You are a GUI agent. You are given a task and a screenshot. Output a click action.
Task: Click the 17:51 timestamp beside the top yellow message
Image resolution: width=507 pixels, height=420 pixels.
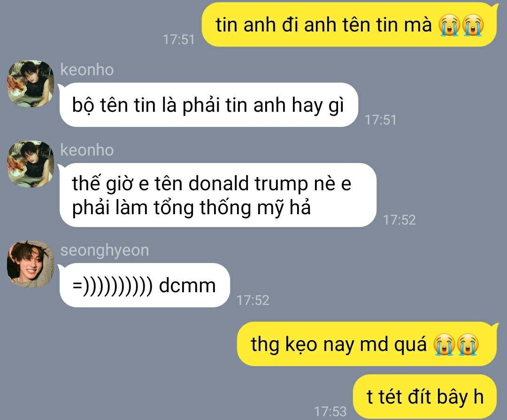(178, 39)
